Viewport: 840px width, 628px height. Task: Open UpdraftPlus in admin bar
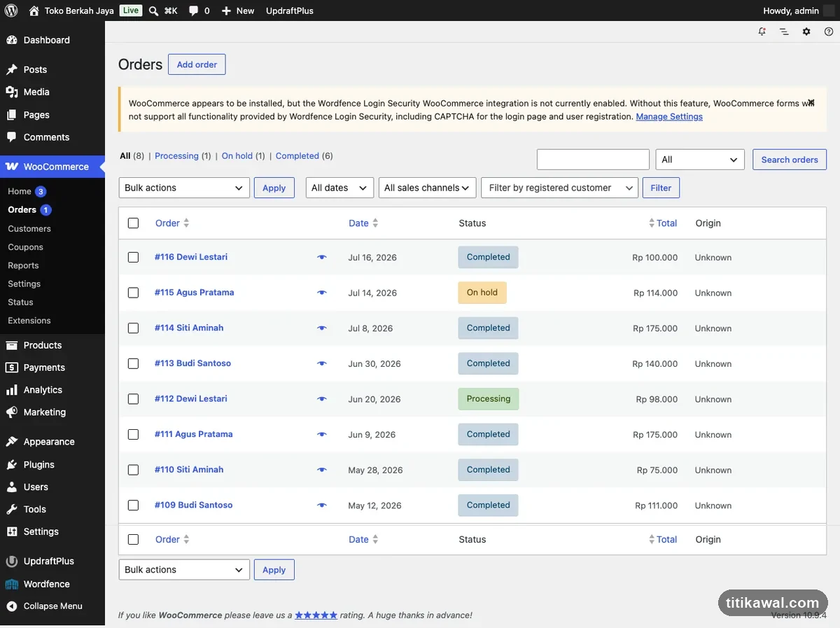(x=290, y=11)
